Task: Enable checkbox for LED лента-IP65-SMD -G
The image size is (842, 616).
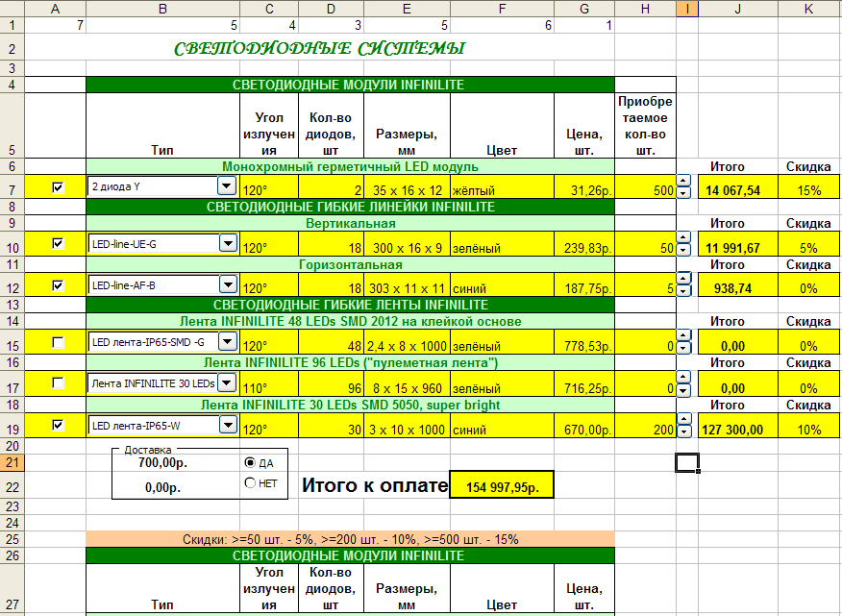Action: pyautogui.click(x=58, y=342)
